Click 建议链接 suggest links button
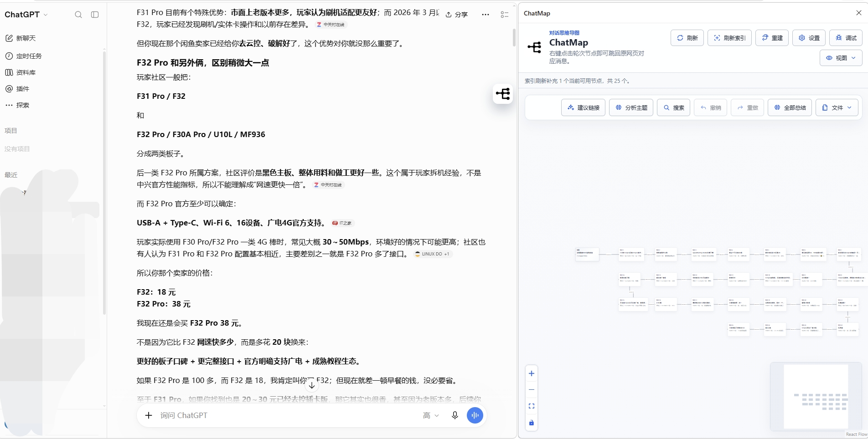868x439 pixels. [x=584, y=107]
